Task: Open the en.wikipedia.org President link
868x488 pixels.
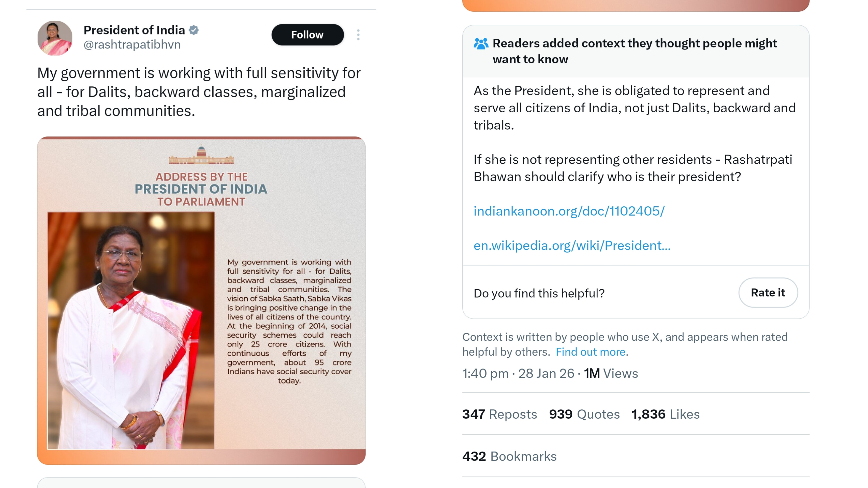Action: (572, 246)
